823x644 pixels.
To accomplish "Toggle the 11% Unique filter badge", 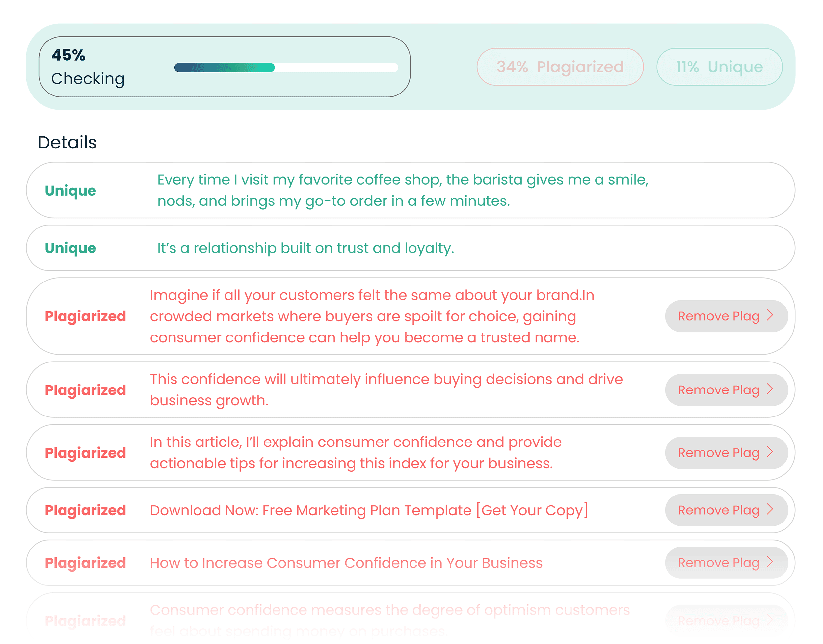I will click(x=719, y=67).
